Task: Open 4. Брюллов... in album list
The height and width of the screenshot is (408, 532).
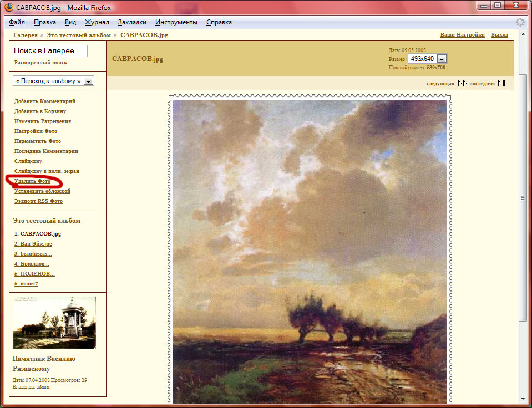Action: point(32,263)
